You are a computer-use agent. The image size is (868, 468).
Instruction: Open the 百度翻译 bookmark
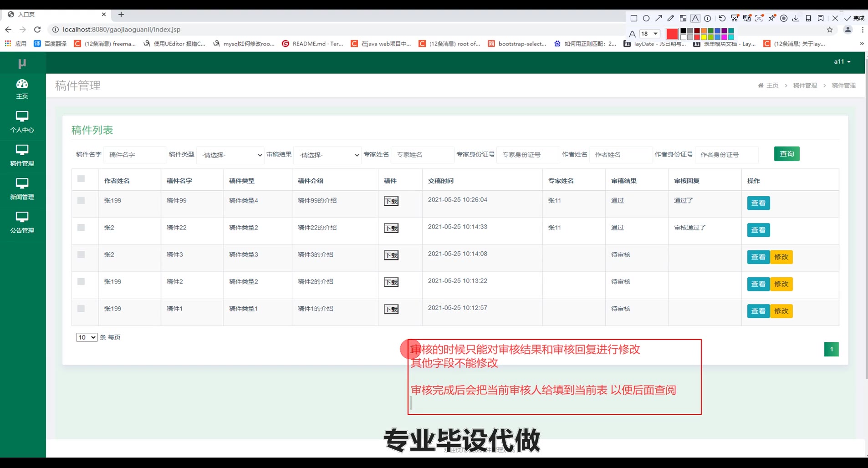[51, 44]
